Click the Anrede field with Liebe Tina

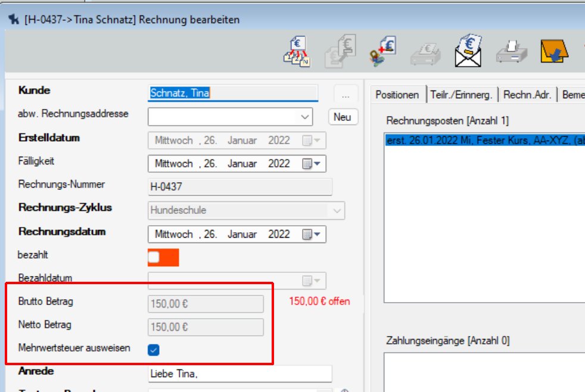coord(239,374)
